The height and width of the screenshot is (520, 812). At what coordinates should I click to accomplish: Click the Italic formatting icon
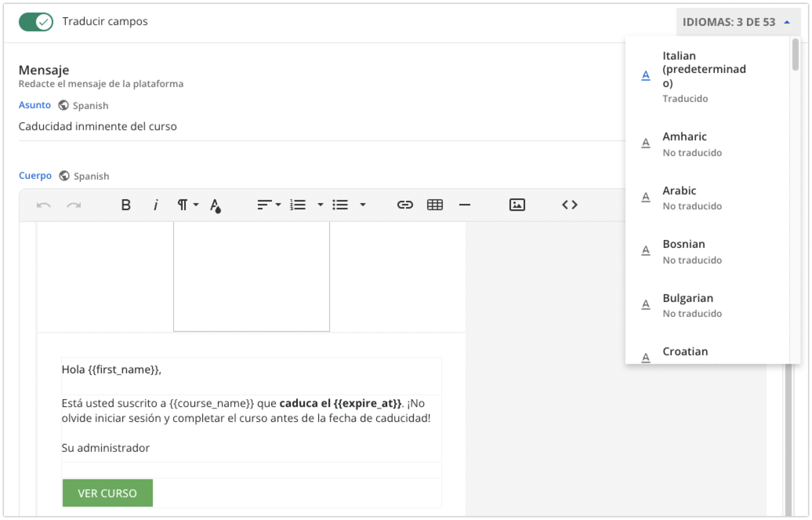[156, 205]
